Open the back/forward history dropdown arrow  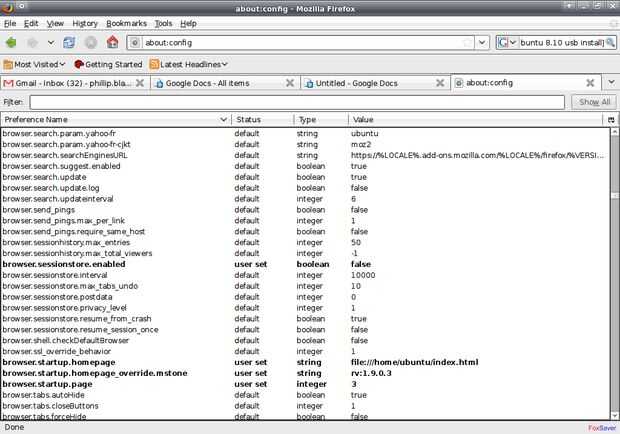tap(51, 42)
